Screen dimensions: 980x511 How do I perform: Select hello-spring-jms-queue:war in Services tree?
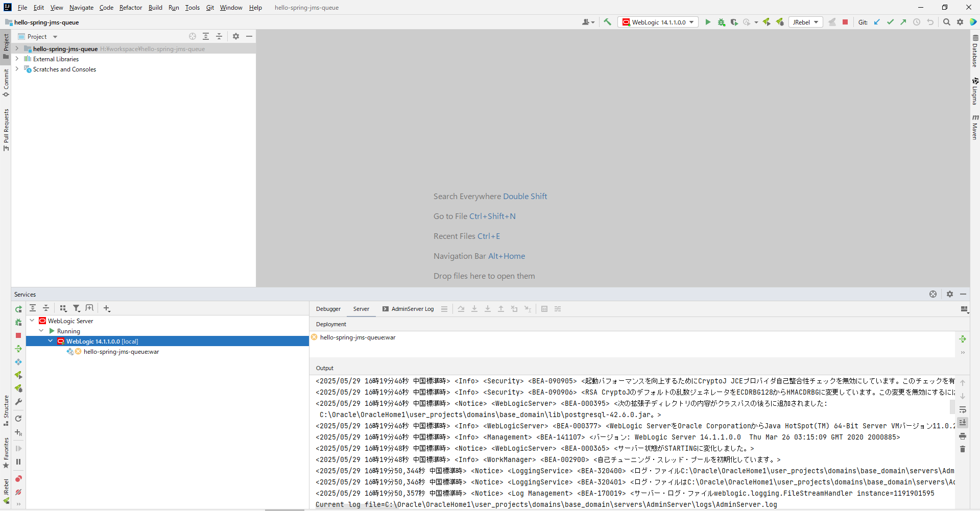121,352
